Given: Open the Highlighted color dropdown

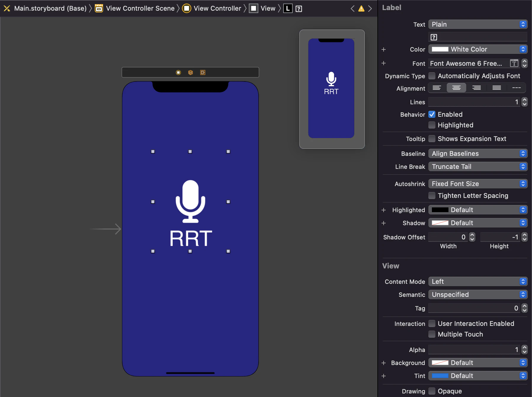Looking at the screenshot, I should [x=478, y=210].
